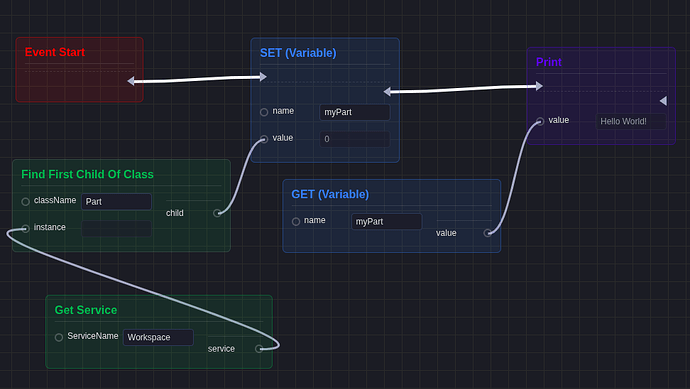Click the 'ServiceName' label
The width and height of the screenshot is (690, 389).
pos(93,336)
